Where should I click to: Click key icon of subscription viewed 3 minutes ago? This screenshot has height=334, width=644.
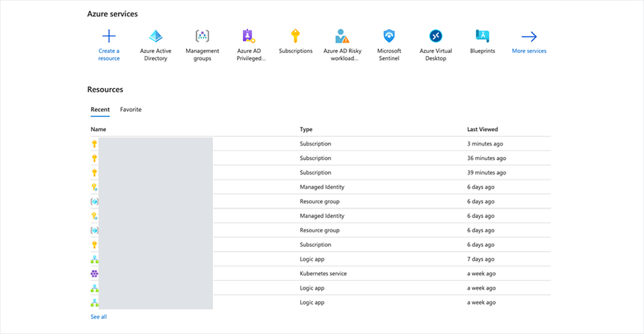coord(94,144)
